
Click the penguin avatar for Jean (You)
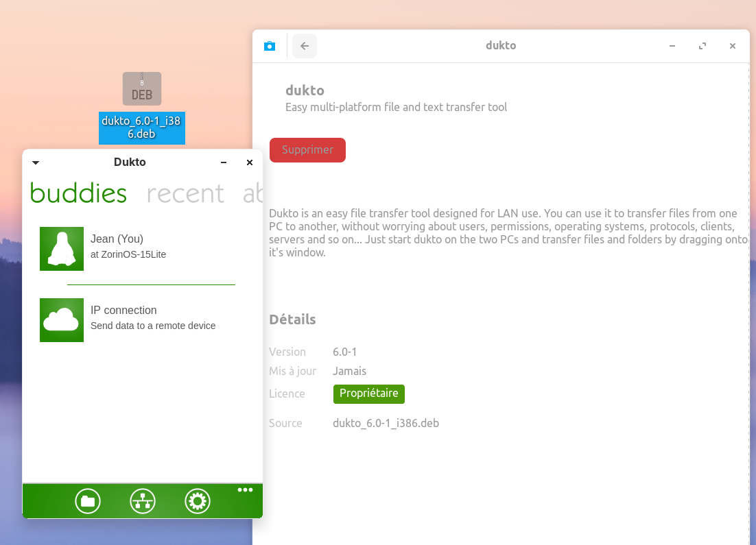pos(62,249)
